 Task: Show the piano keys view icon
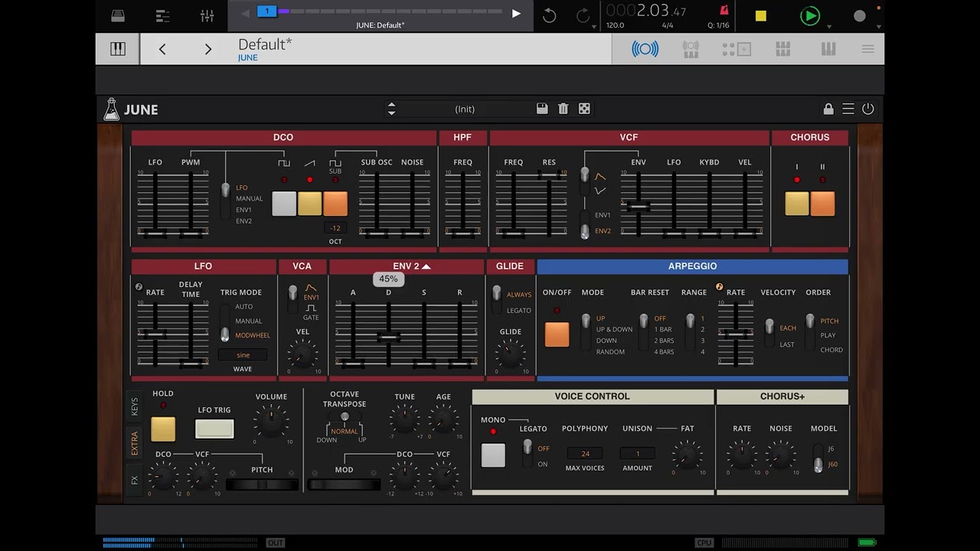point(828,49)
